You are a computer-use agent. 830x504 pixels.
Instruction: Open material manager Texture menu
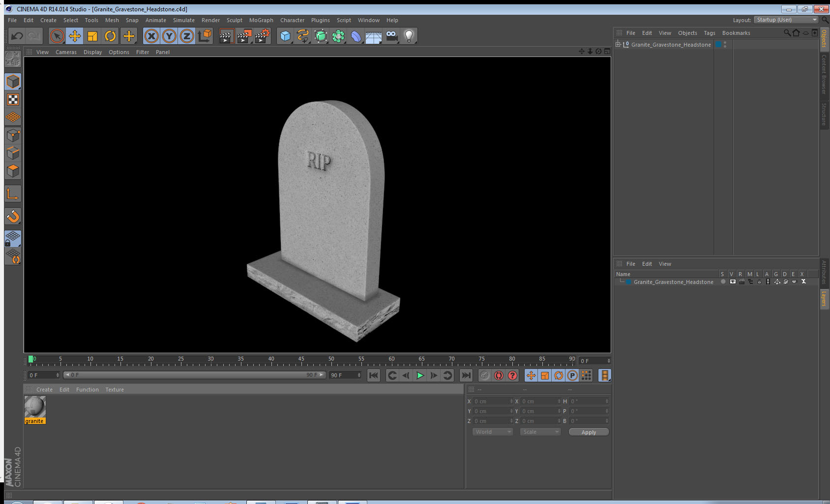coord(115,390)
